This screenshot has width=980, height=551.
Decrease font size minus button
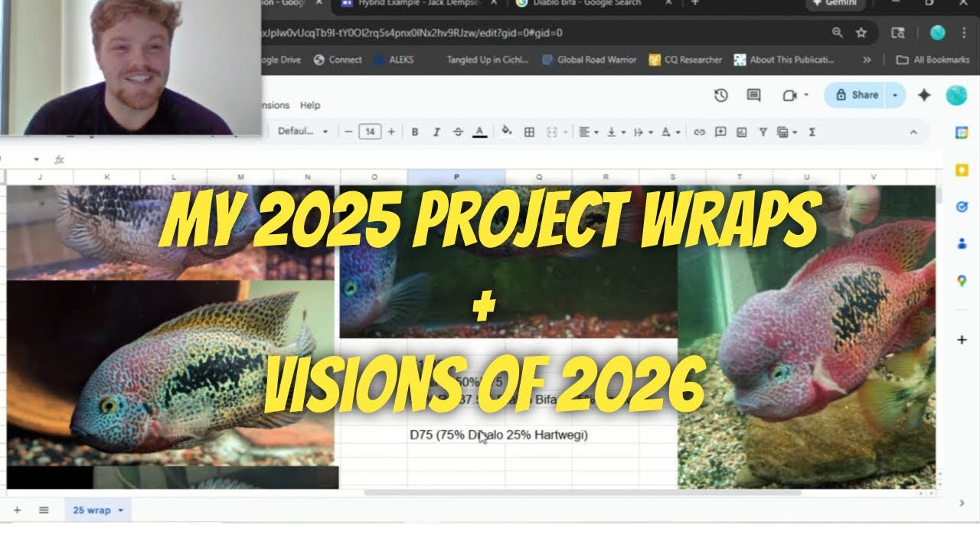click(348, 132)
